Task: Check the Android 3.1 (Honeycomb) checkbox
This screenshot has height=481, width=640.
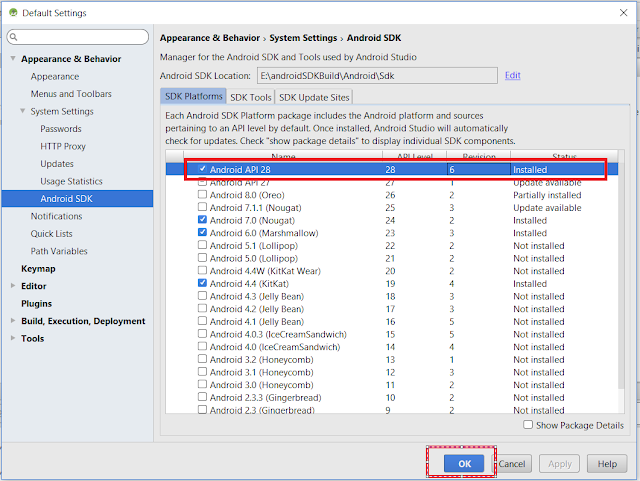Action: click(x=202, y=372)
